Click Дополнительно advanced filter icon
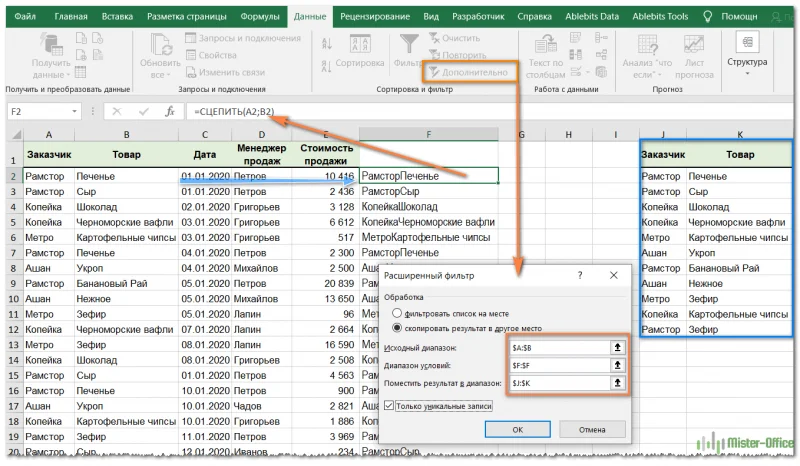Viewport: 800px width, 466px height. pos(432,73)
